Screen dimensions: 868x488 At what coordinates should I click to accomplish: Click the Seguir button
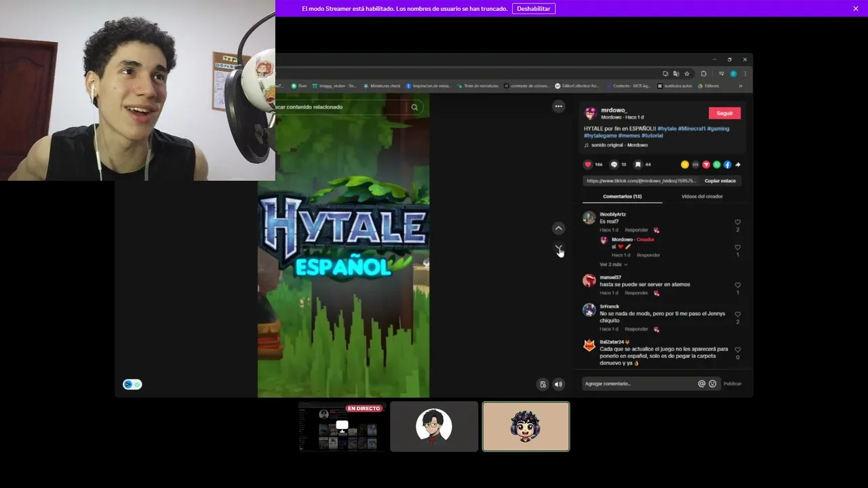[724, 113]
